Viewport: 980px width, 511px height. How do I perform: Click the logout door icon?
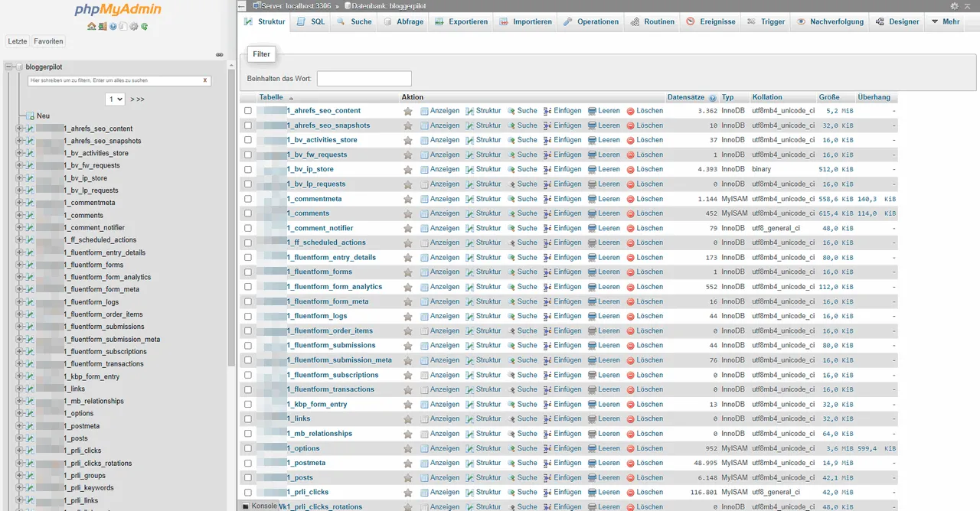click(103, 26)
